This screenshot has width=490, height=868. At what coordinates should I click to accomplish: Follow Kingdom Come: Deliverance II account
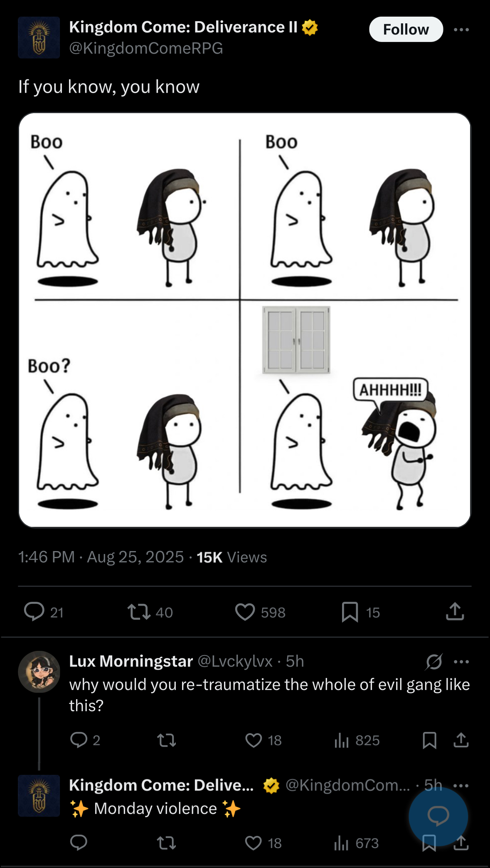tap(406, 30)
